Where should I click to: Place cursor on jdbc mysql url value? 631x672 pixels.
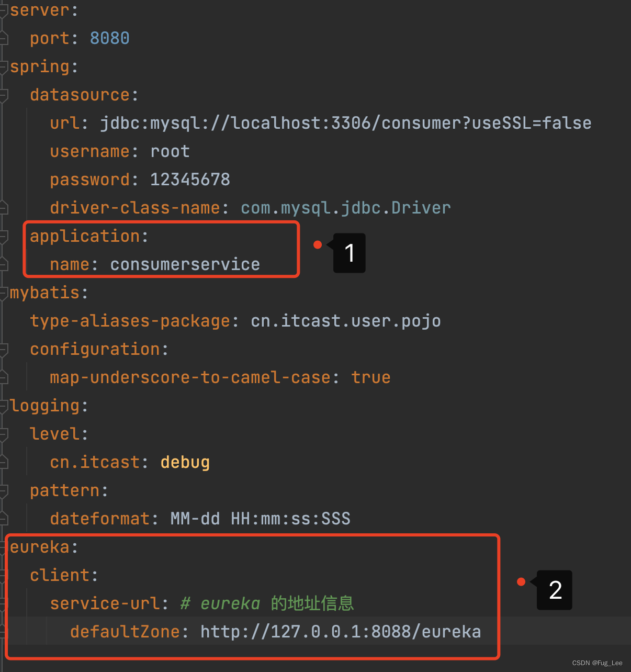[x=345, y=123]
